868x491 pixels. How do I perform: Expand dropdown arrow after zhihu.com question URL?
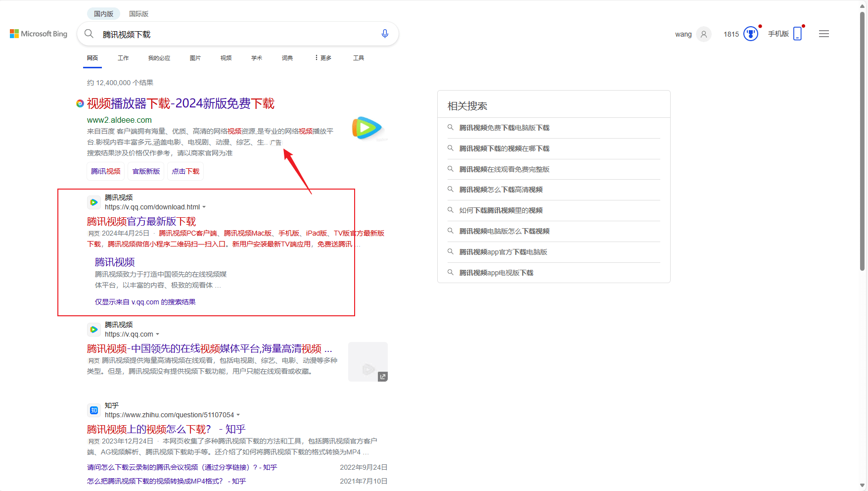pyautogui.click(x=238, y=415)
